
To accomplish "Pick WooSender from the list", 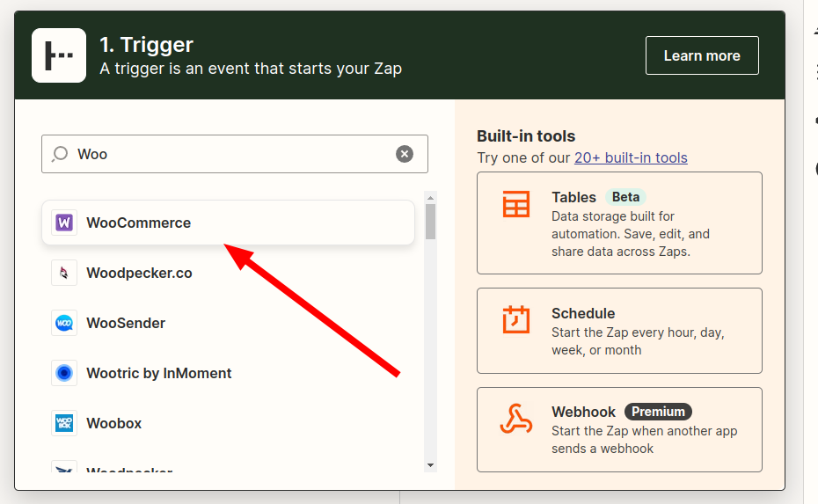I will [228, 323].
